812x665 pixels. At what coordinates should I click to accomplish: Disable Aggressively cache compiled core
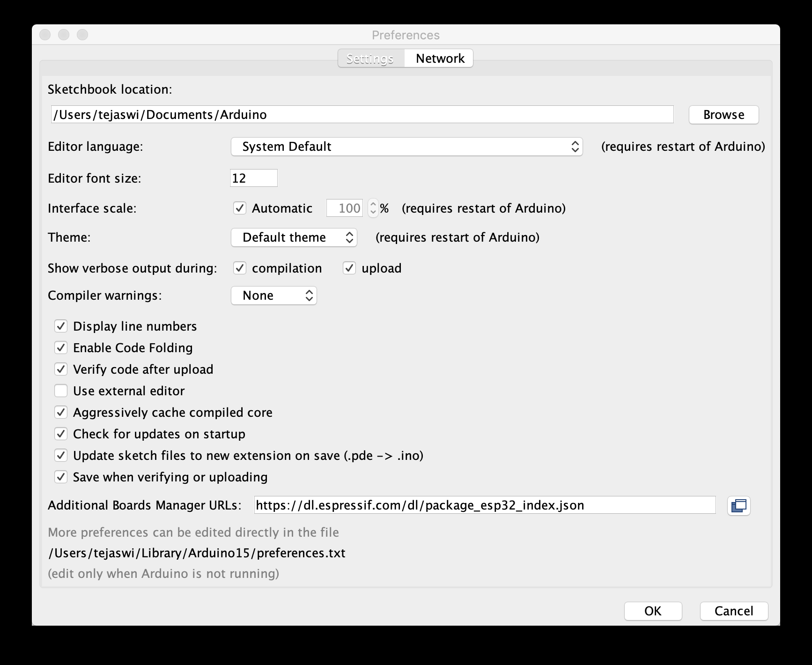pos(61,412)
